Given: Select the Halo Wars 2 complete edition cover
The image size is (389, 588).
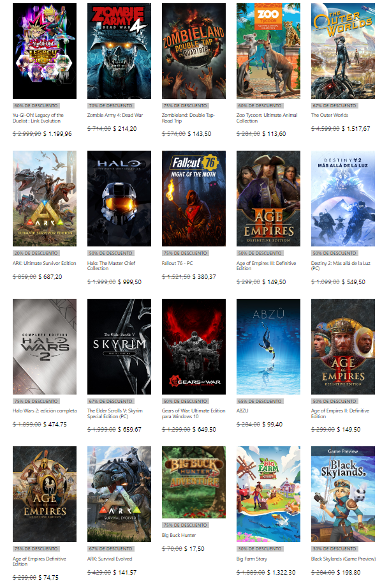Looking at the screenshot, I should 45,347.
